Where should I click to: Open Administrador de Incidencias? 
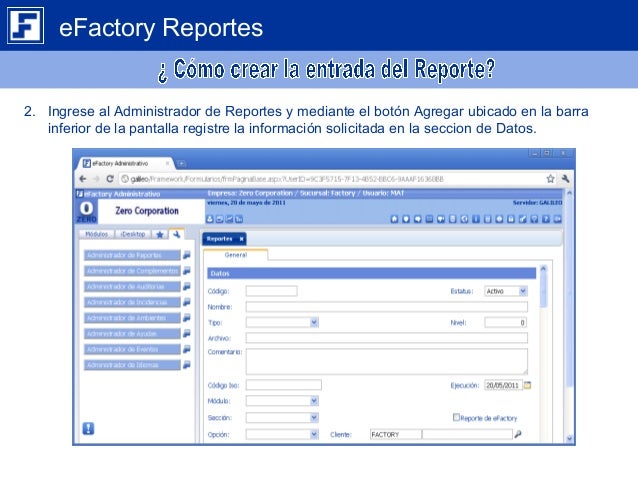pos(132,302)
